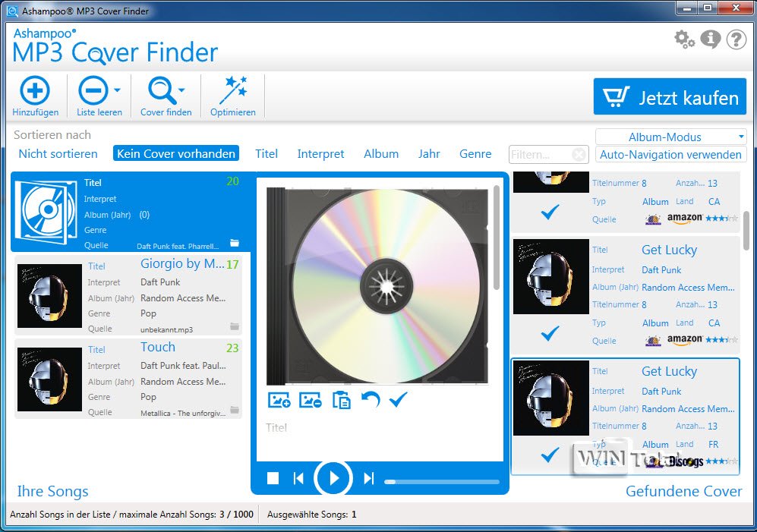This screenshot has height=532, width=757.
Task: Skip to previous track
Action: [x=298, y=478]
